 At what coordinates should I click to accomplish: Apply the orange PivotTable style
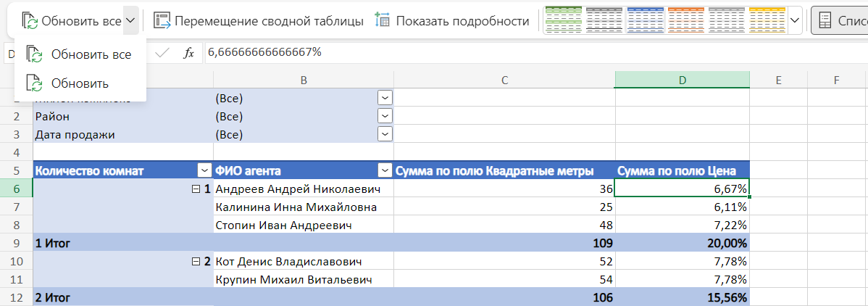click(685, 21)
